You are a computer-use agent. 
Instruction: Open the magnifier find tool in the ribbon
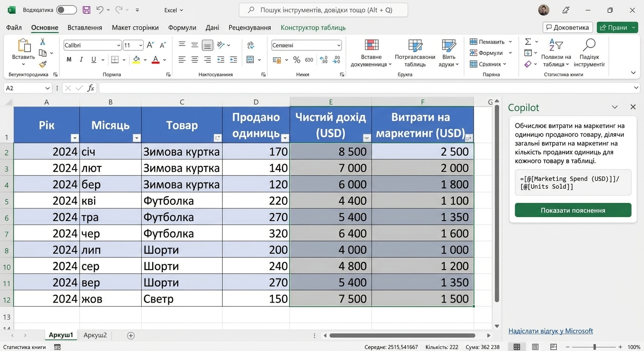pos(589,45)
